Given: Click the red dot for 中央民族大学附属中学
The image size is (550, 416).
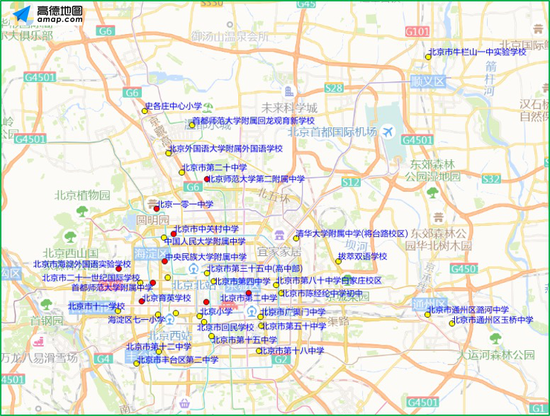Looking at the screenshot, I should tap(165, 261).
